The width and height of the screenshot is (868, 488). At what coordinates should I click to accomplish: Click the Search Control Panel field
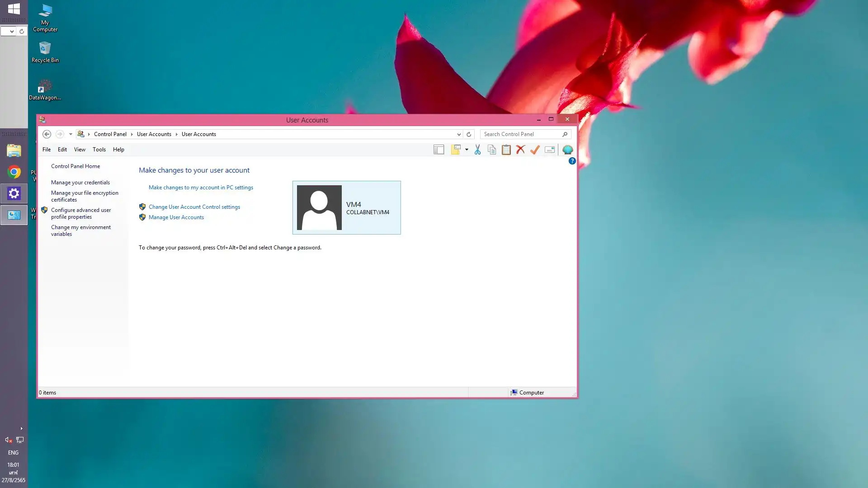(x=520, y=134)
